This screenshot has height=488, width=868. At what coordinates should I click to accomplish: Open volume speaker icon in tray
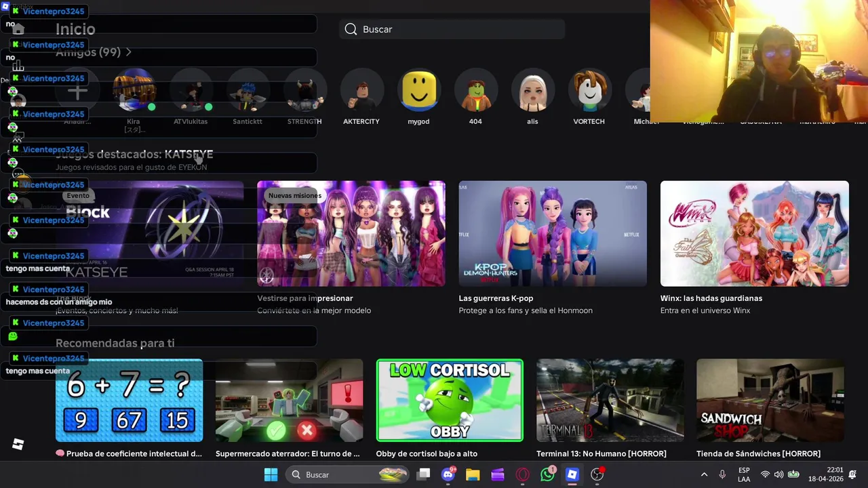click(778, 474)
